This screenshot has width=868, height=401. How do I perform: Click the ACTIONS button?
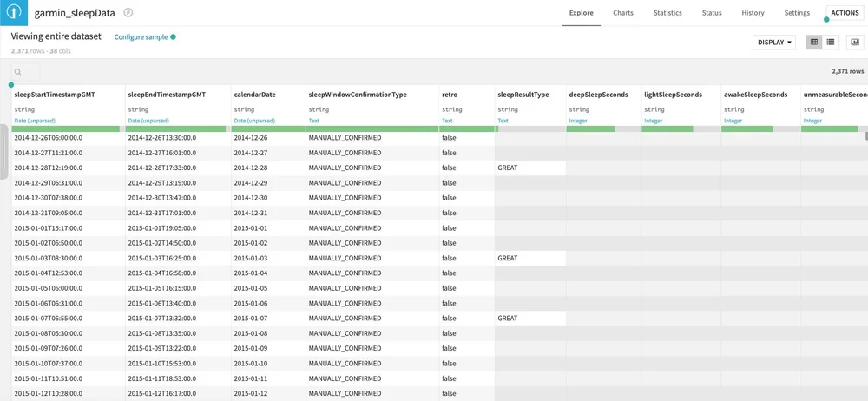[x=845, y=13]
